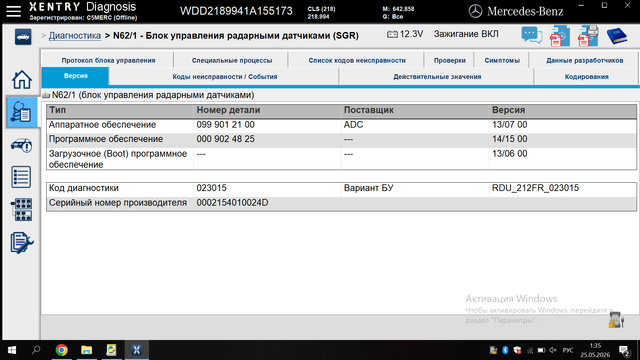Click part number 000 902 48 25
The height and width of the screenshot is (360, 640).
225,140
